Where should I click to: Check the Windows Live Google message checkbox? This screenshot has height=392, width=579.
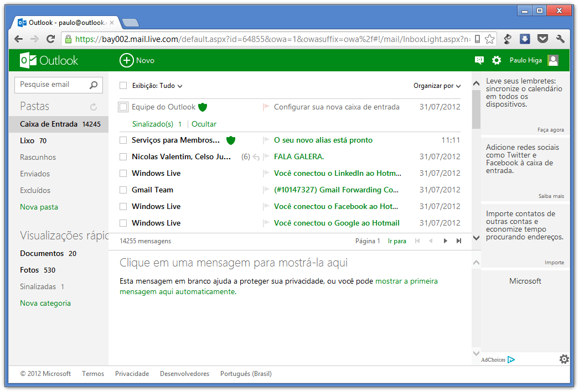[123, 223]
